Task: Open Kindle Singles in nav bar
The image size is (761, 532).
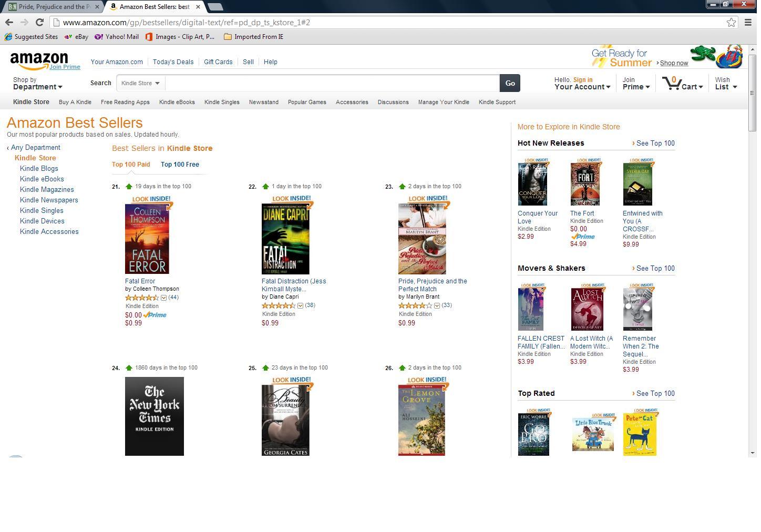Action: click(x=222, y=102)
